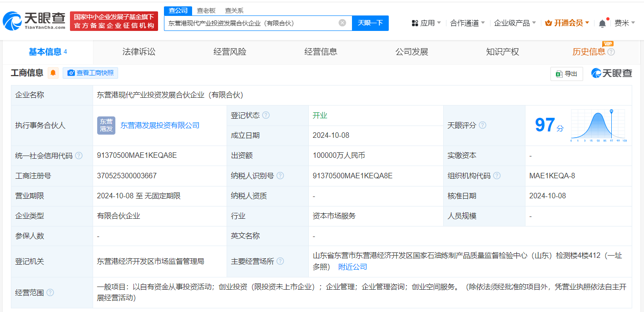Switch to the 法律诉讼 tab
Image resolution: width=644 pixels, height=312 pixels.
[x=140, y=52]
